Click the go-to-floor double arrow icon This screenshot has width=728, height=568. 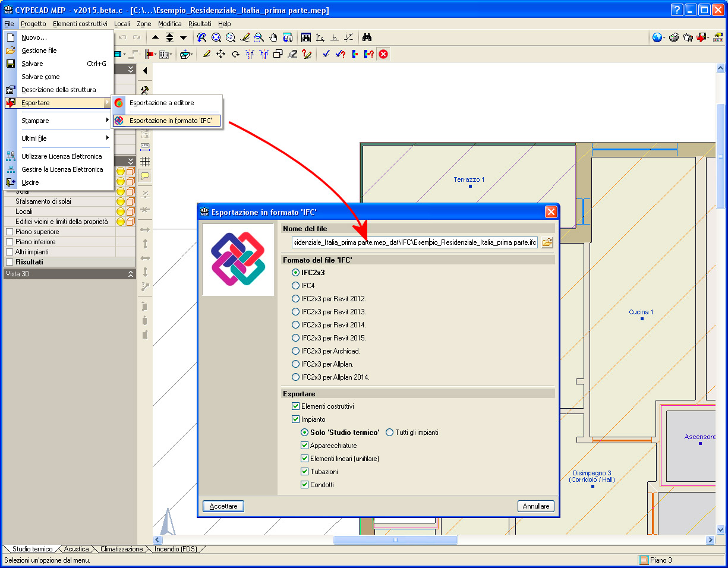click(x=170, y=37)
